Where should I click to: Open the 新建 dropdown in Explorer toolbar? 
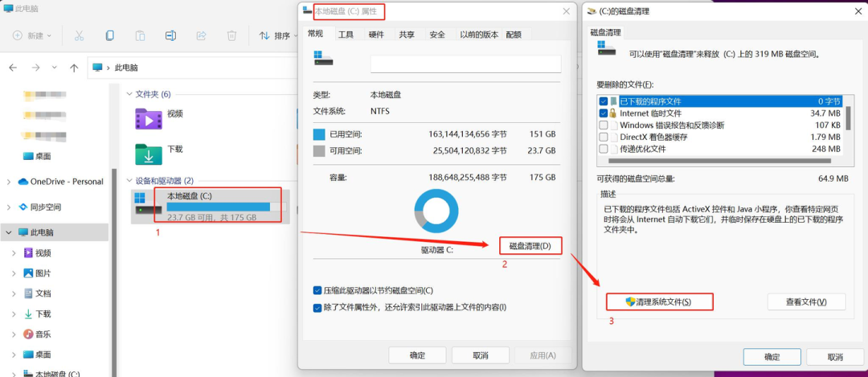coord(32,35)
